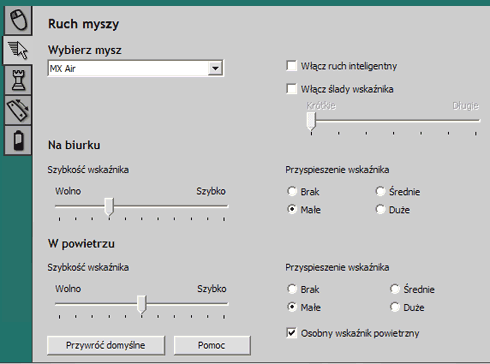
Task: Select Średnie acceleration under Na biurku
Action: [x=380, y=191]
